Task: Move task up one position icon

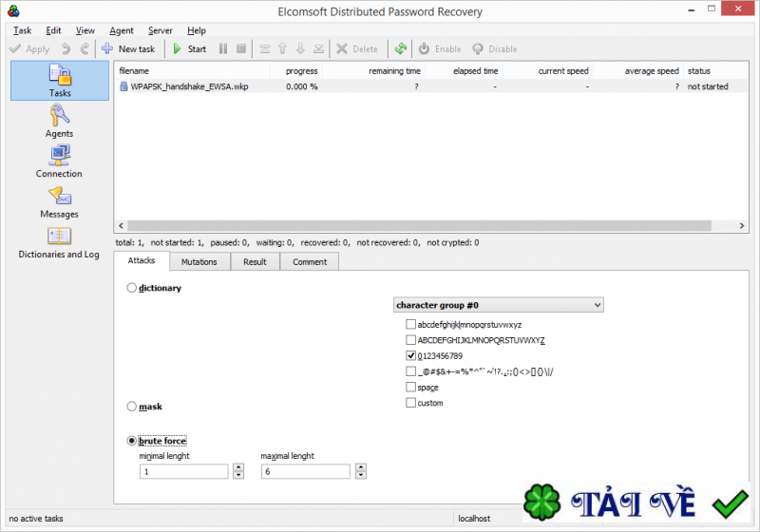Action: click(282, 49)
